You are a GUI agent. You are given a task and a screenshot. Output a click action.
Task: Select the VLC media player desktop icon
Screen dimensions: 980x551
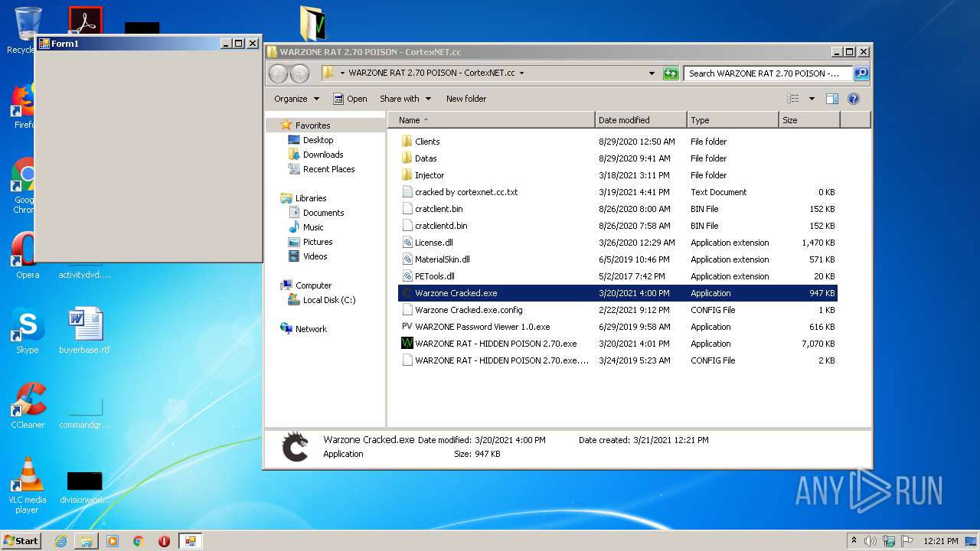[27, 486]
